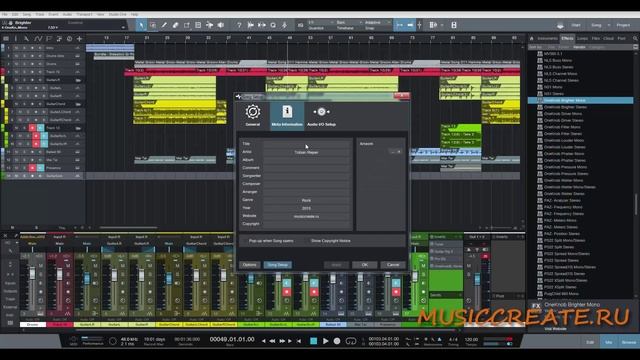Click the Options button in dialog

(x=249, y=265)
